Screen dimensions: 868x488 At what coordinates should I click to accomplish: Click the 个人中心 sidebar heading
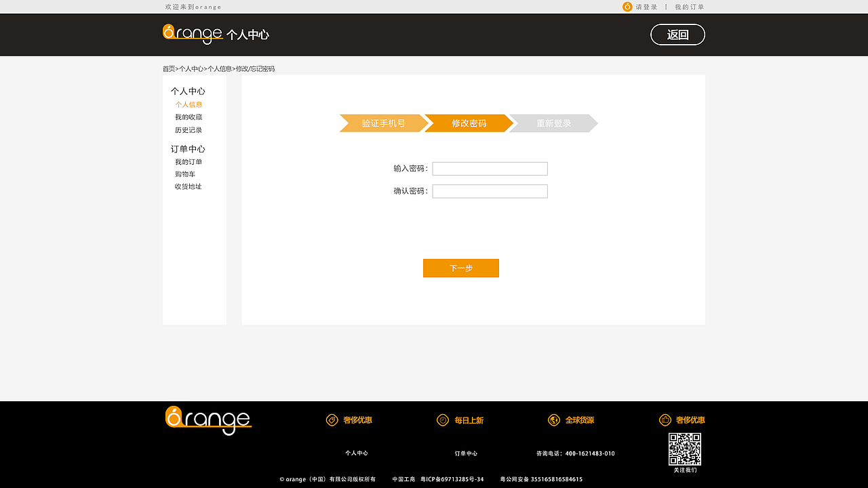coord(188,91)
